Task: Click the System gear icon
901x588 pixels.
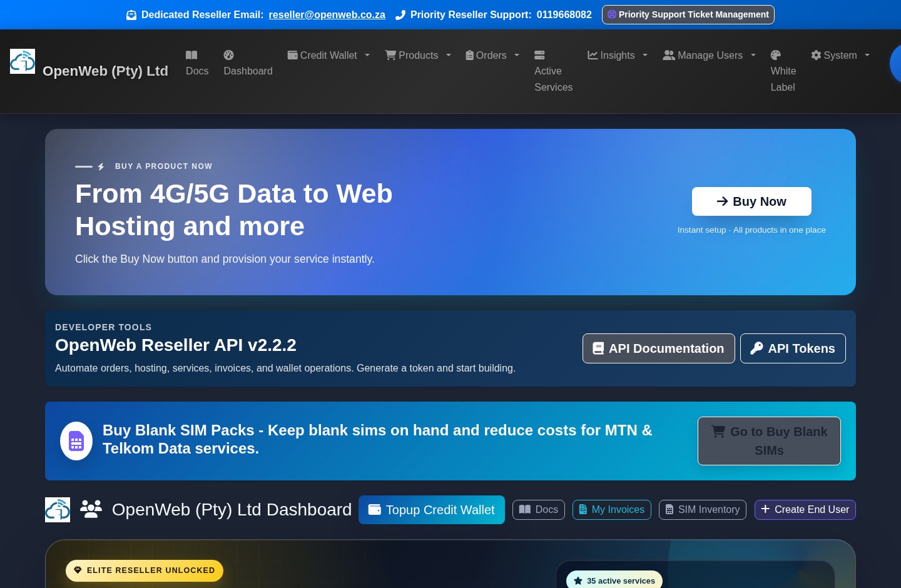Action: pyautogui.click(x=816, y=55)
